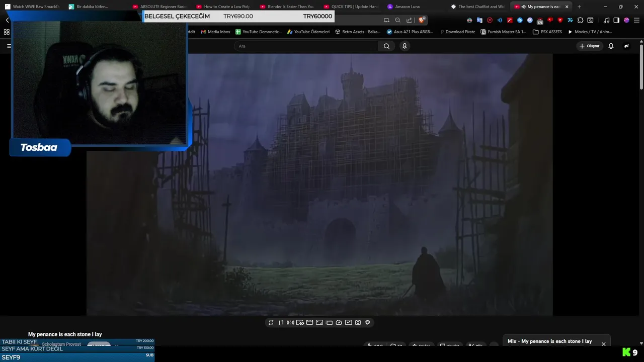Click the share page icon in address bar
The width and height of the screenshot is (644, 362).
[x=409, y=20]
